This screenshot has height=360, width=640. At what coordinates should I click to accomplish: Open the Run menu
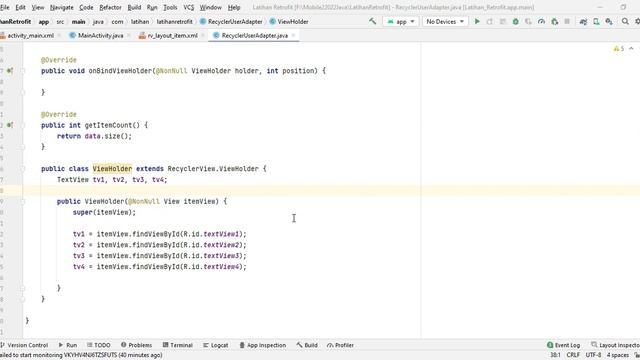tap(152, 7)
